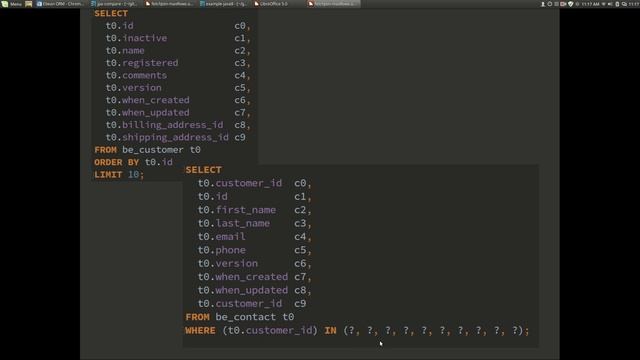Click the 11:17 AM clock in the panel
This screenshot has width=640, height=360.
590,4
